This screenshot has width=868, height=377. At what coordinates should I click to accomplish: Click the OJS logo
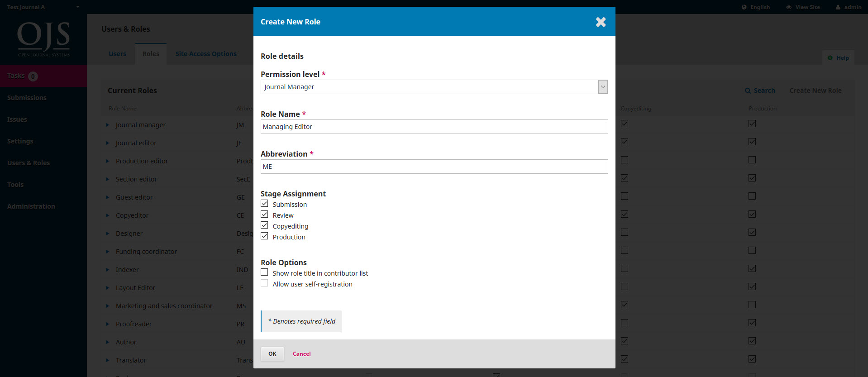click(43, 38)
